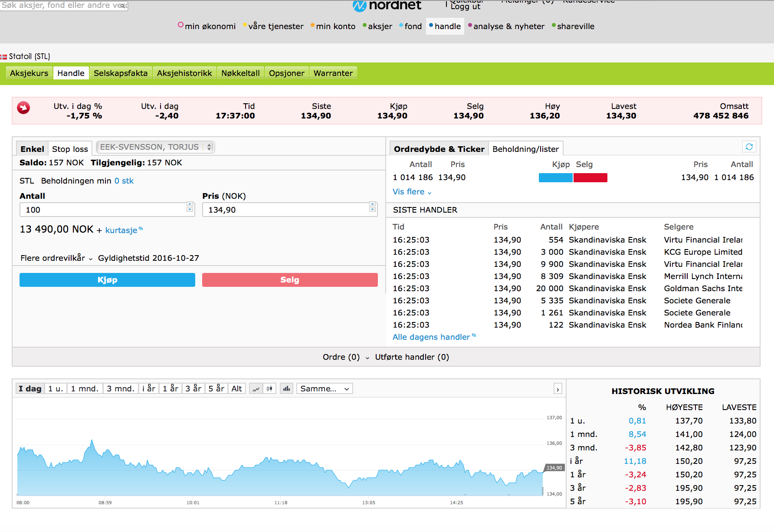Set chart range to 1 u.
The image size is (774, 532).
(56, 389)
